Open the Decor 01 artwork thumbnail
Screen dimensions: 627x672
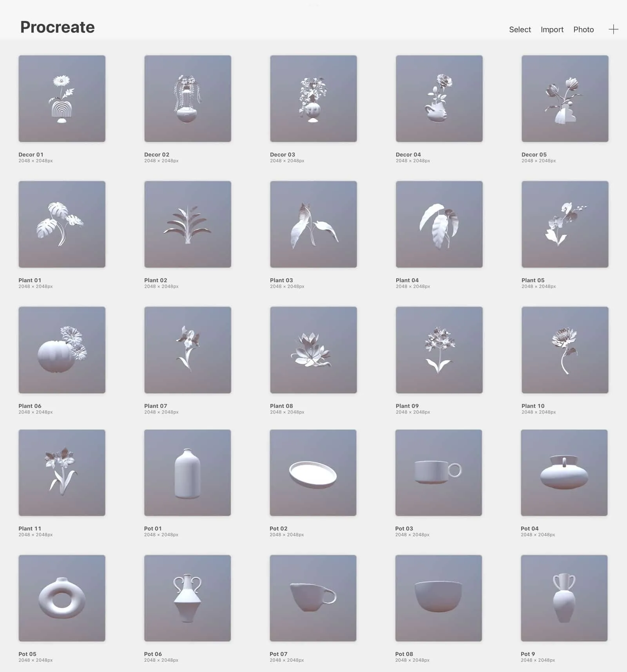(x=62, y=99)
